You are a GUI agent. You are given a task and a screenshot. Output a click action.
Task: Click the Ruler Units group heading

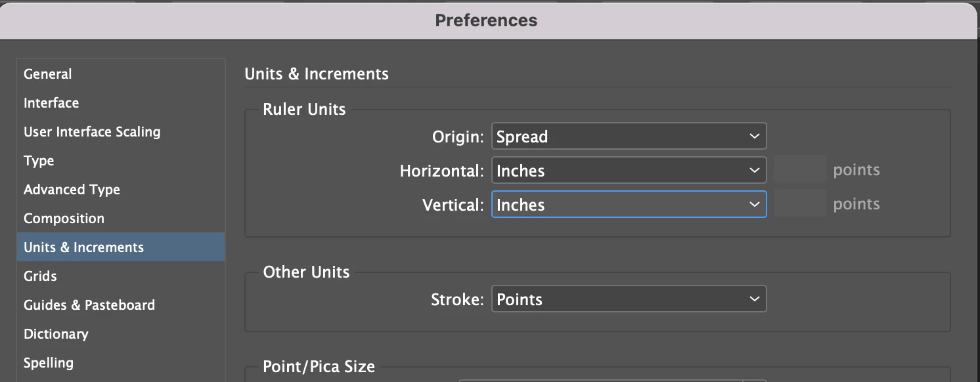304,109
